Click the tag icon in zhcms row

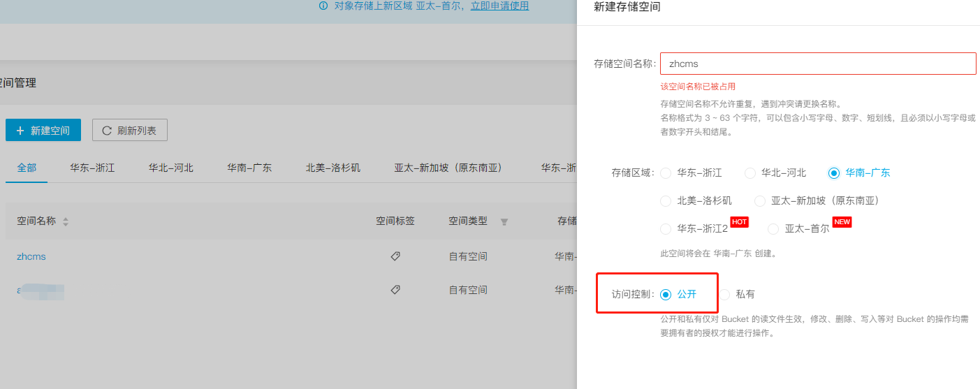(395, 256)
